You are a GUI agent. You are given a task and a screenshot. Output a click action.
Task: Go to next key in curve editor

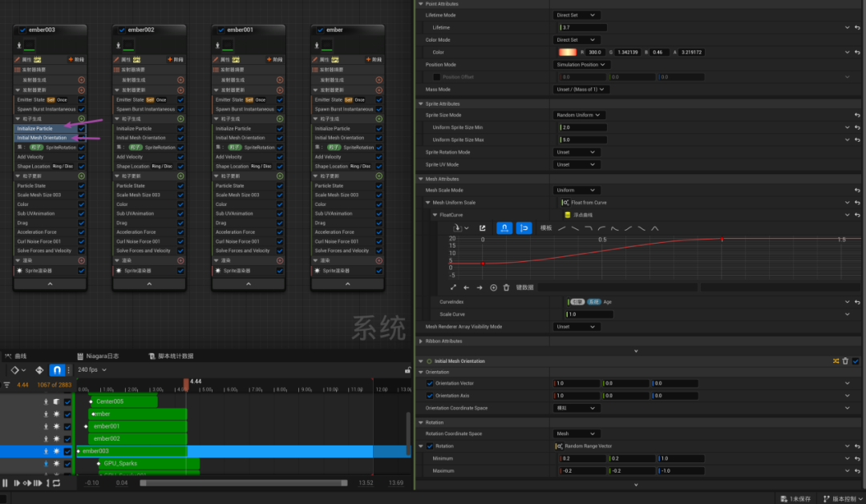(x=480, y=288)
